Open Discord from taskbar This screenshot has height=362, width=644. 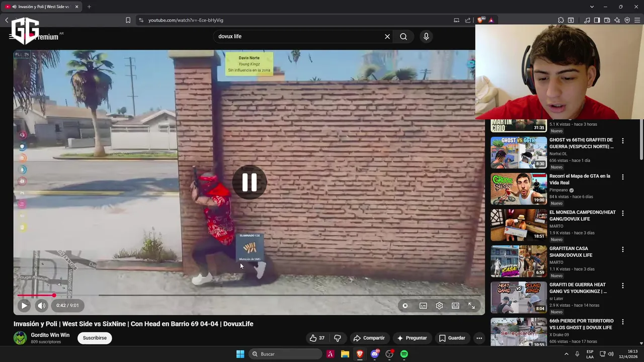pyautogui.click(x=374, y=354)
